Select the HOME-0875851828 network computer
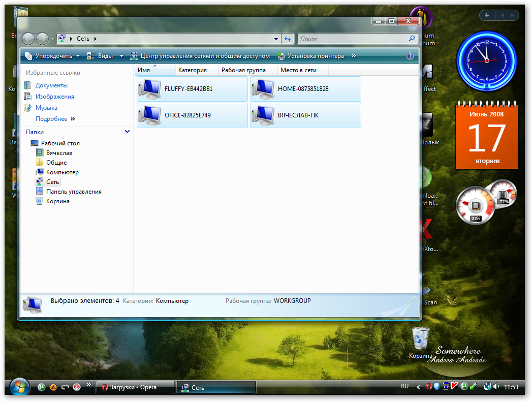 263,89
